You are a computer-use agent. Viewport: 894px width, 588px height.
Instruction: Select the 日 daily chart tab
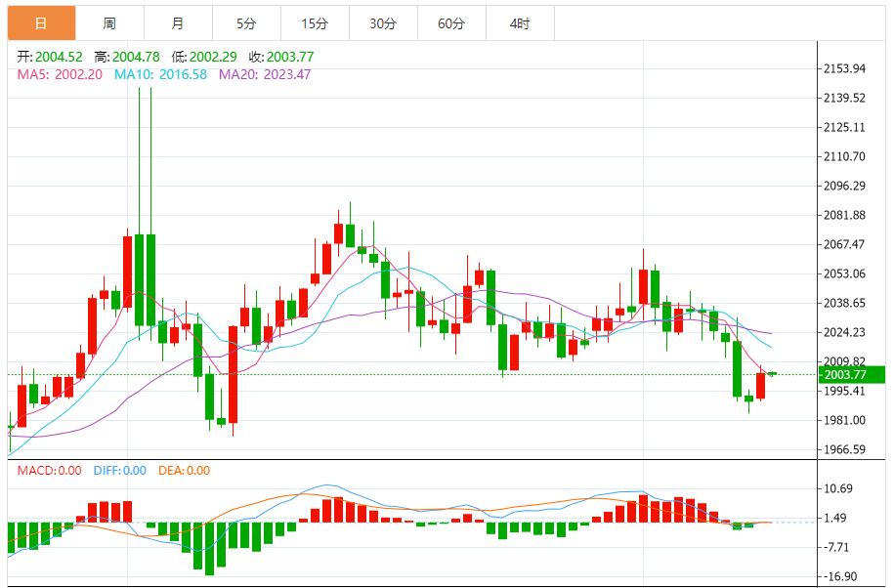click(x=41, y=23)
